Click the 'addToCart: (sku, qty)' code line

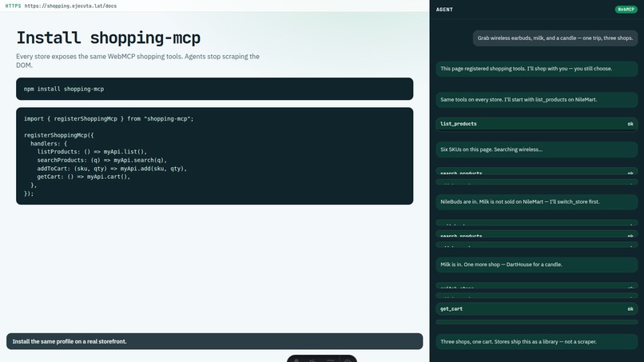(x=112, y=169)
